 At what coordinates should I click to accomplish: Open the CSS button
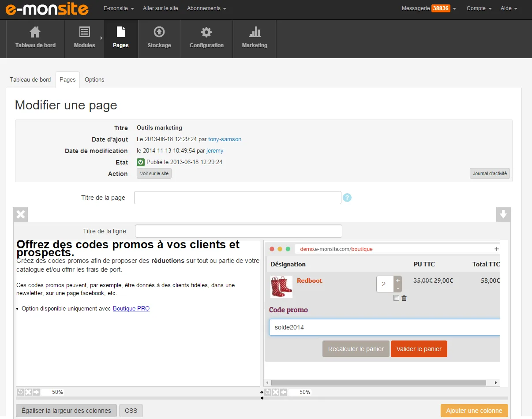click(x=131, y=411)
